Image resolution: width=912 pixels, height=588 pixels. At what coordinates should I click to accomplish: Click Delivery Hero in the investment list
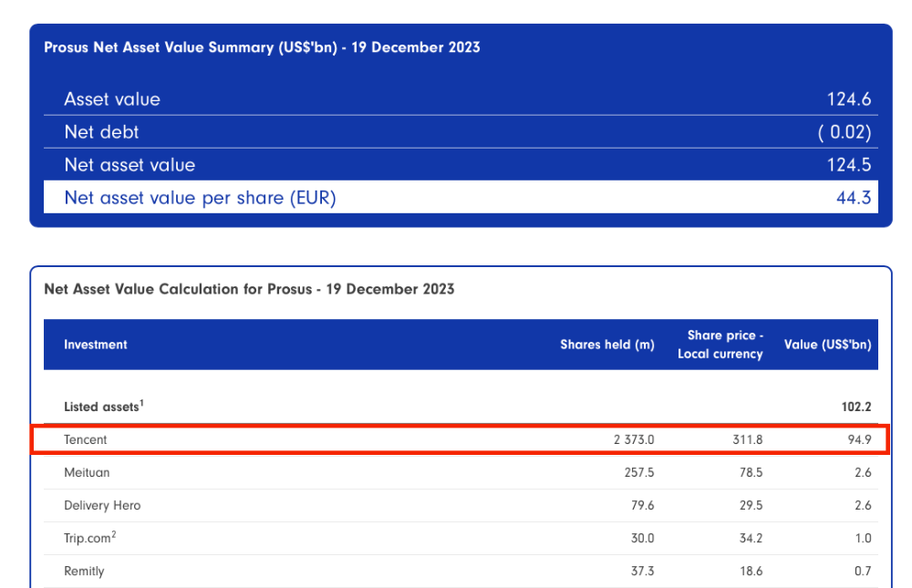pos(102,505)
